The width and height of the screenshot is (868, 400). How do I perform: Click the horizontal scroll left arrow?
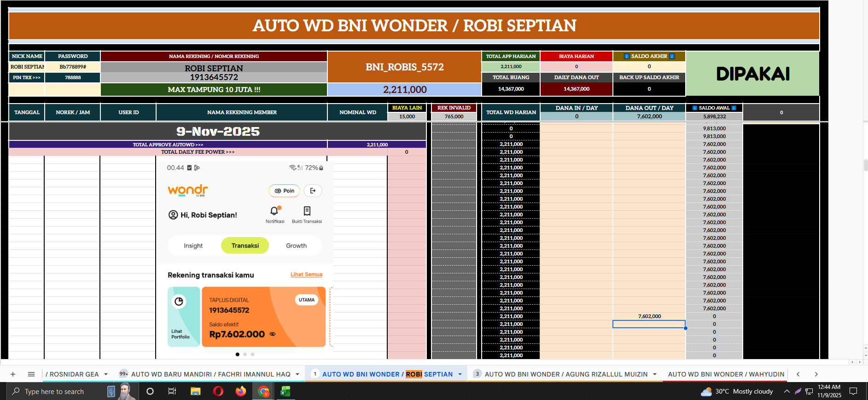point(852,362)
